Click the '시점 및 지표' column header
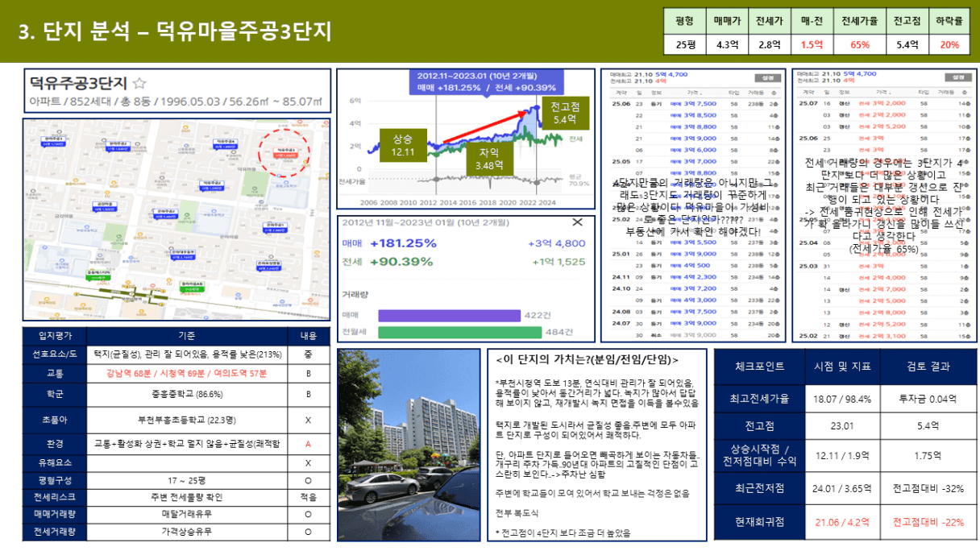The width and height of the screenshot is (980, 551). [843, 366]
